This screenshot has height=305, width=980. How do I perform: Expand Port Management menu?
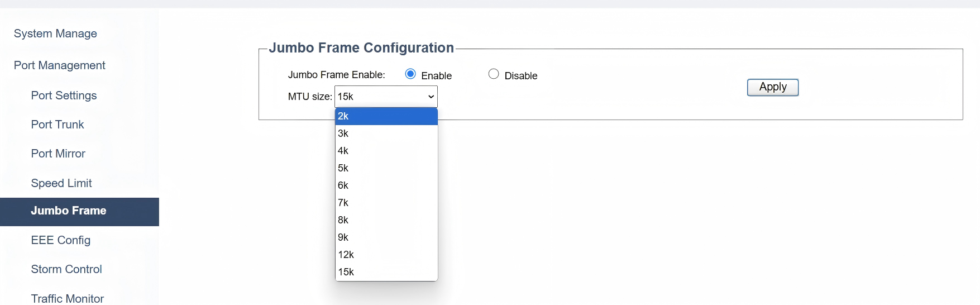pyautogui.click(x=59, y=65)
